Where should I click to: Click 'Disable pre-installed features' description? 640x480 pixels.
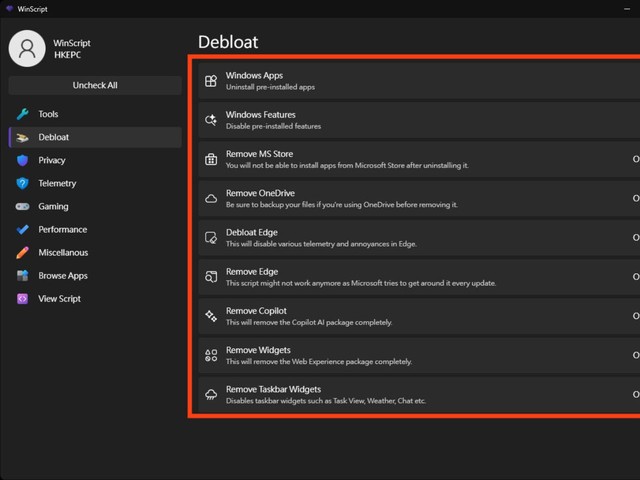click(x=273, y=126)
